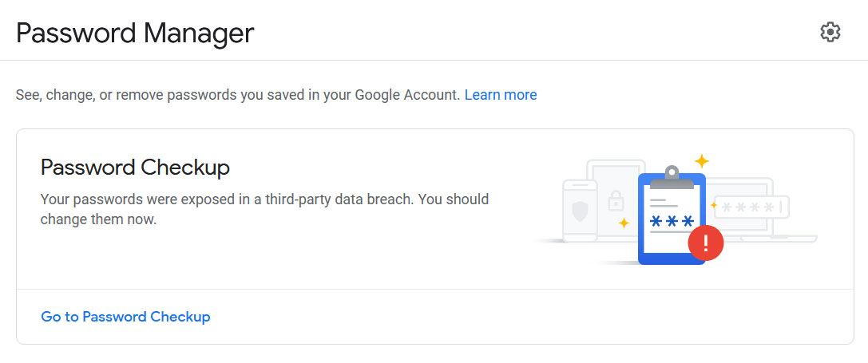Open the "Learn more" link
This screenshot has height=363, width=868.
[x=501, y=95]
